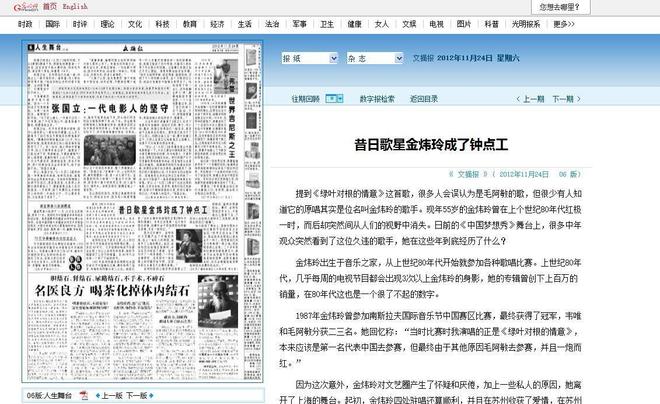Image resolution: width=660 pixels, height=404 pixels.
Task: Click 下一版 below the newspaper page
Action: point(137,395)
